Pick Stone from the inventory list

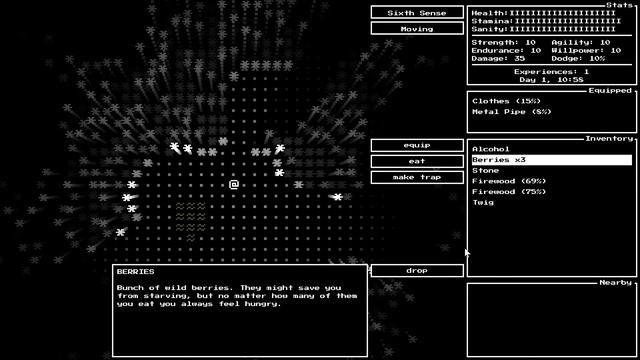pos(552,170)
